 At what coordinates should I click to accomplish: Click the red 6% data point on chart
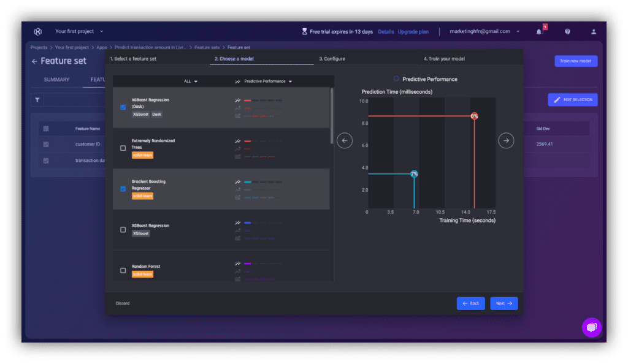pyautogui.click(x=474, y=116)
